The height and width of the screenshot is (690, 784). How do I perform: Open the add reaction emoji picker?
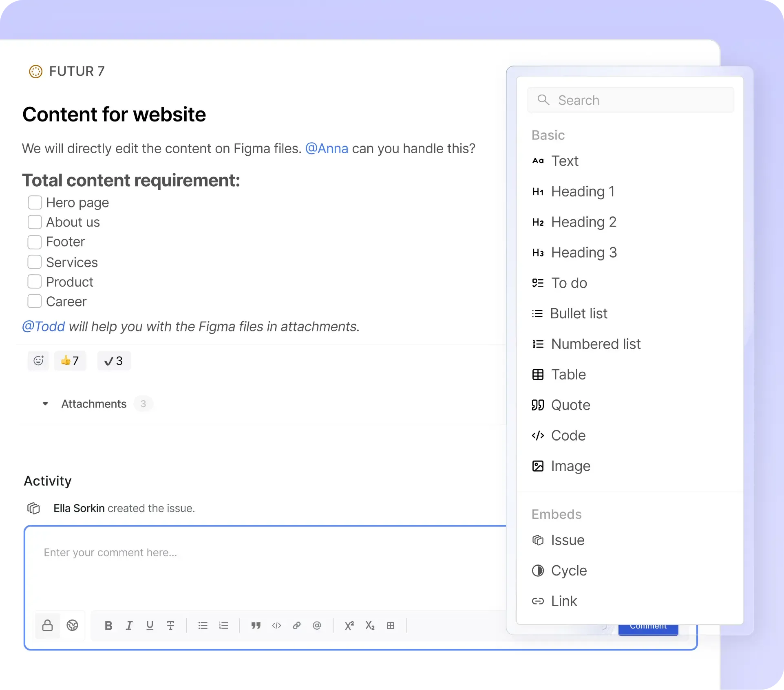pyautogui.click(x=38, y=361)
